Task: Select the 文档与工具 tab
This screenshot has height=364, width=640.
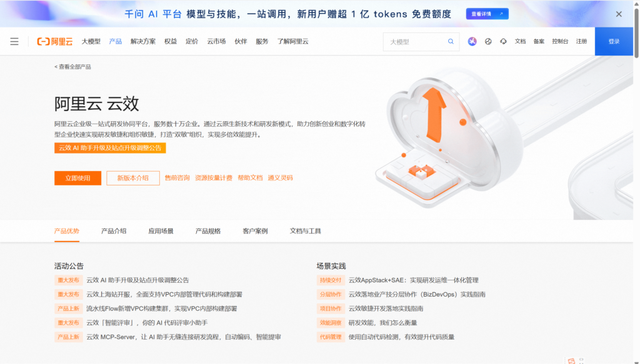Action: pos(305,231)
